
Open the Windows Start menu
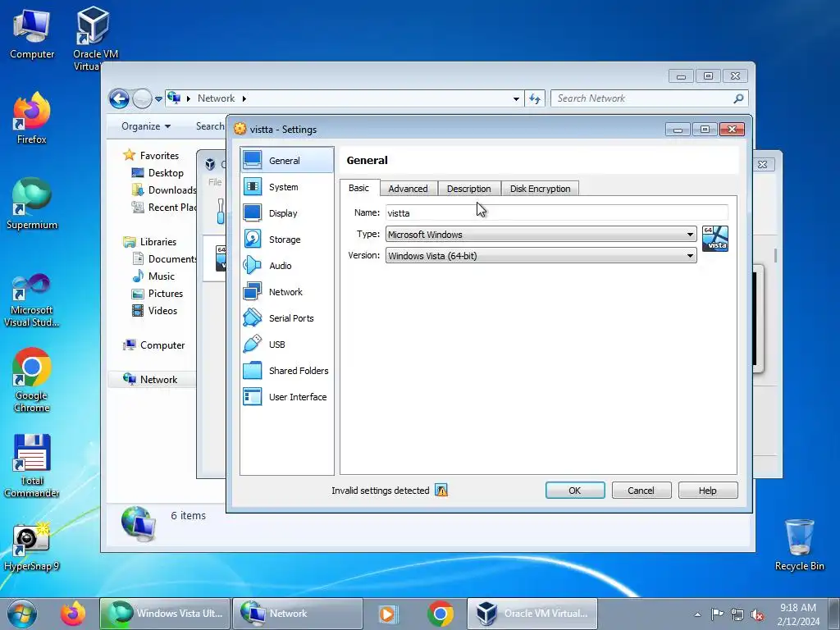click(x=21, y=614)
